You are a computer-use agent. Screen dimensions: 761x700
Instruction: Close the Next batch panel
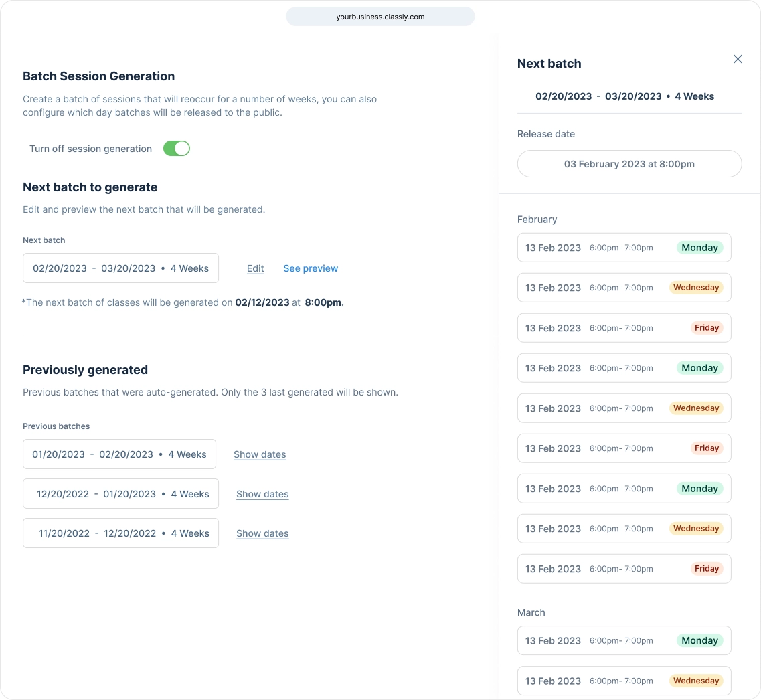point(738,59)
